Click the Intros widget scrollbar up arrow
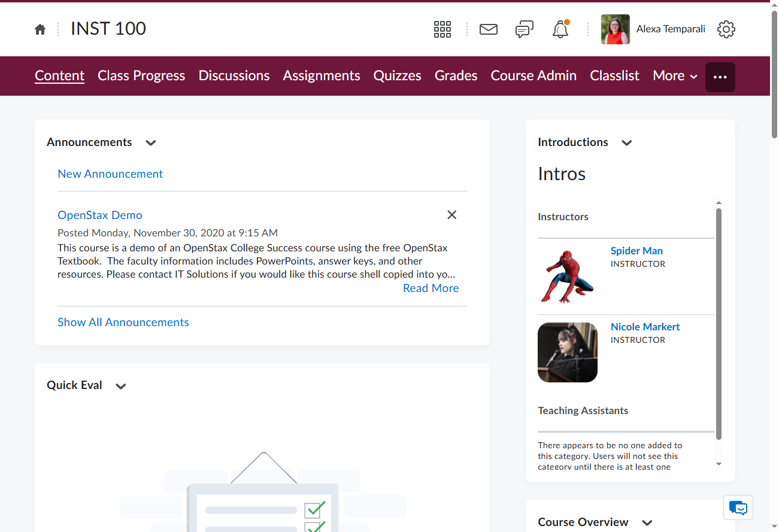The width and height of the screenshot is (779, 532). [x=719, y=203]
